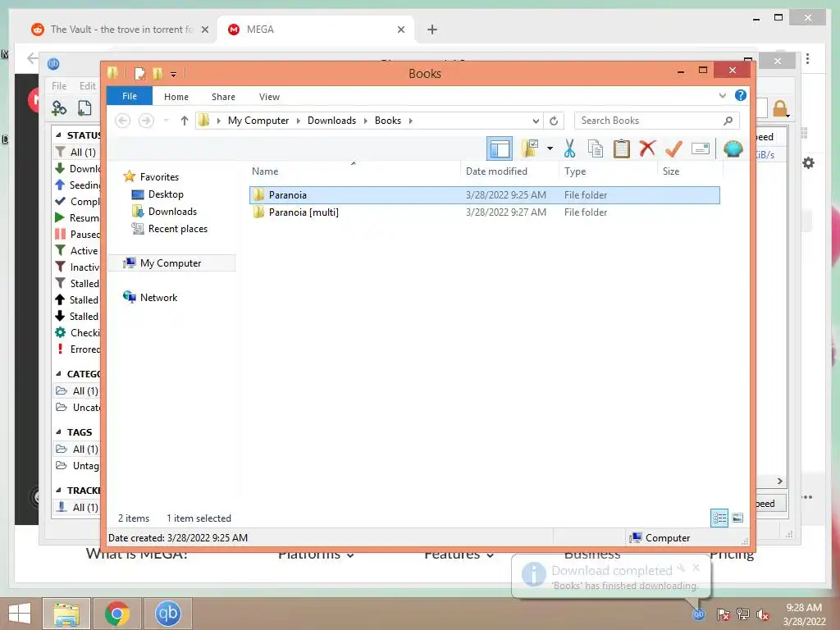The height and width of the screenshot is (630, 840).
Task: Select My Computer in navigation pane
Action: [x=171, y=263]
